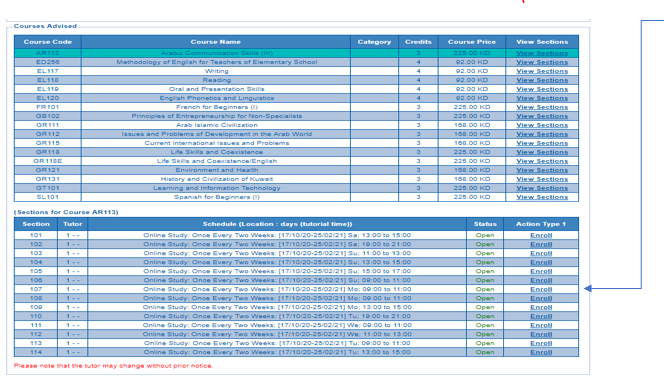Viewport: 664px width, 380px height.
Task: Open View Sections for EL117 Writing
Action: click(x=542, y=71)
